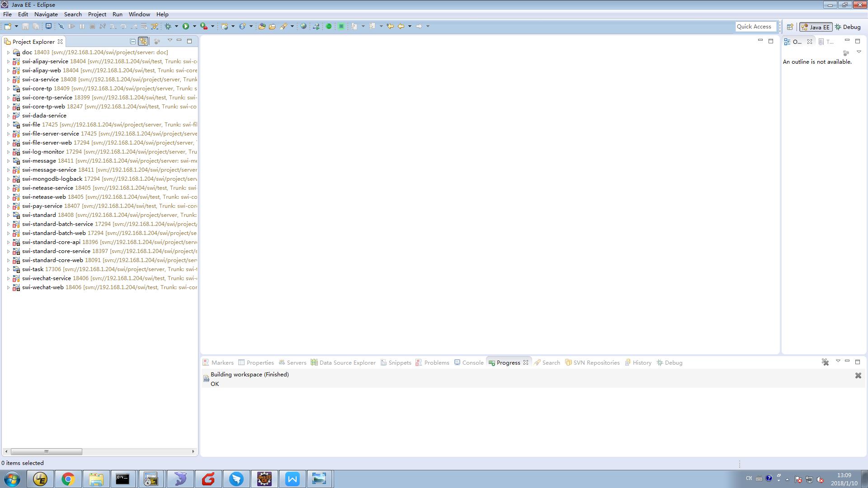Switch to the Console tab
Screen dimensions: 868x488
tap(472, 362)
